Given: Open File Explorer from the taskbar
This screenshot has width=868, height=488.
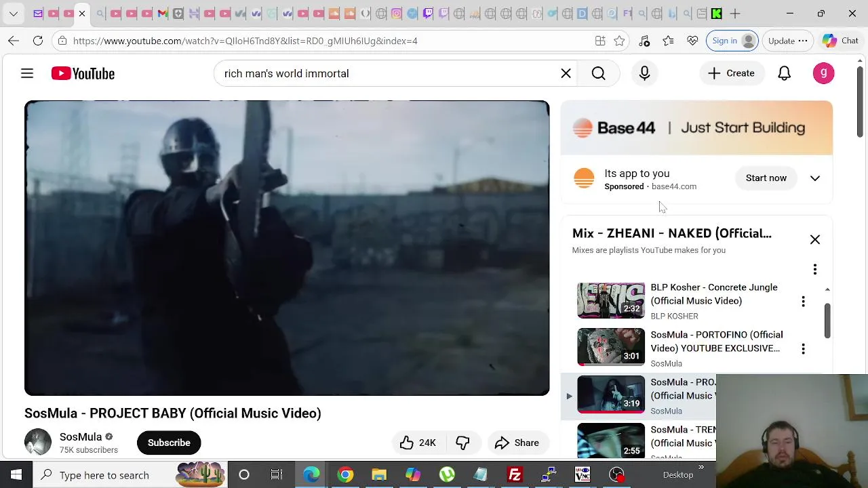Looking at the screenshot, I should 379,474.
